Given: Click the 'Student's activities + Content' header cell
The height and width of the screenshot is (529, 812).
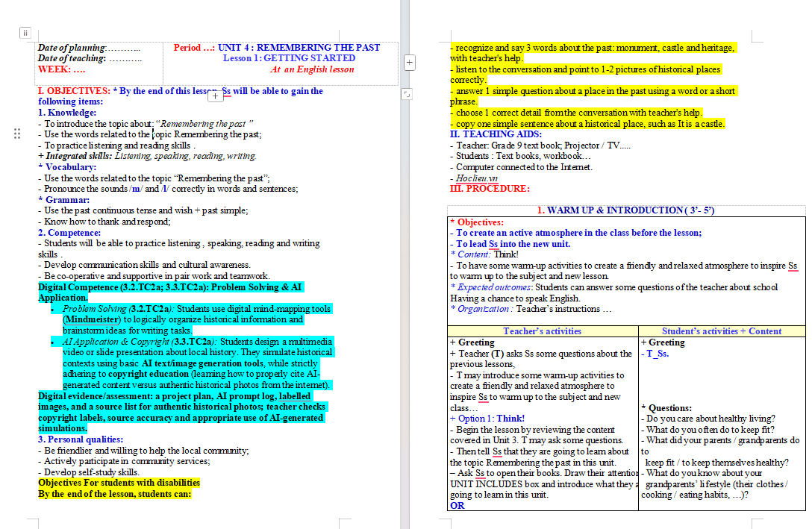Looking at the screenshot, I should coord(722,331).
